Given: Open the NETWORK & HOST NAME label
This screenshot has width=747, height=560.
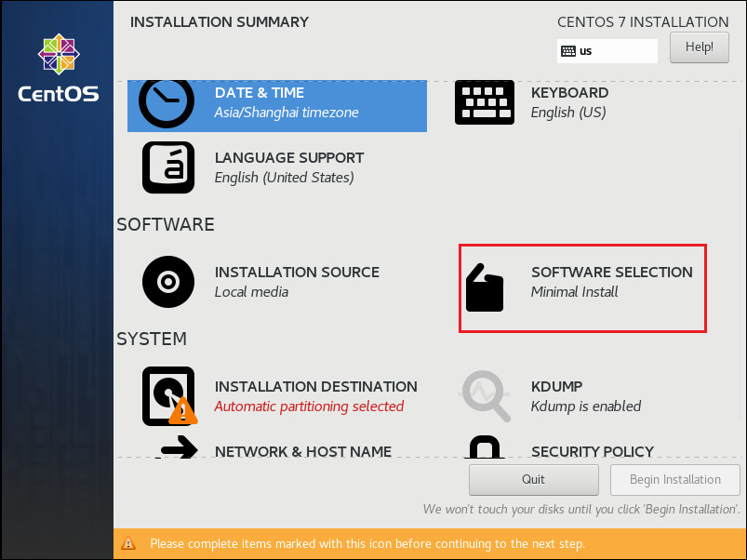Looking at the screenshot, I should click(x=303, y=451).
